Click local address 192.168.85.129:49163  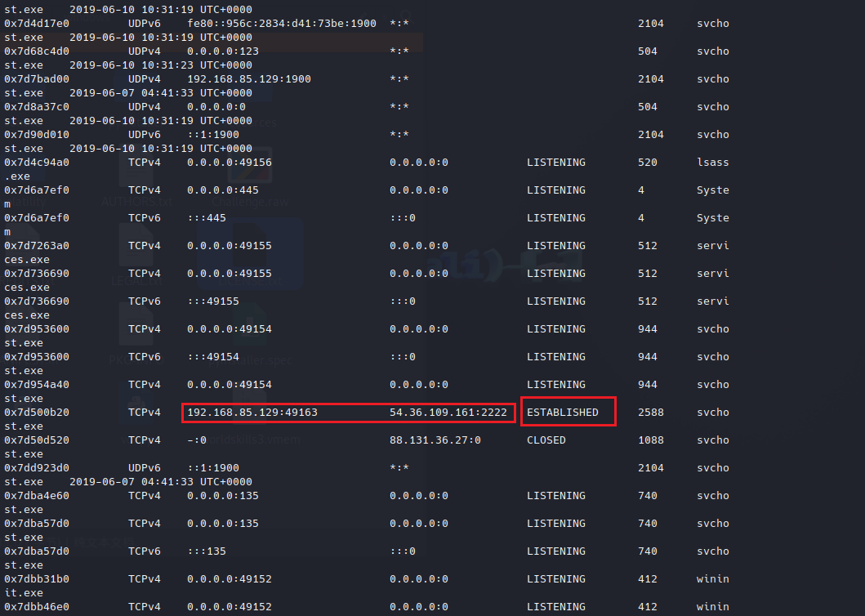[x=252, y=413]
